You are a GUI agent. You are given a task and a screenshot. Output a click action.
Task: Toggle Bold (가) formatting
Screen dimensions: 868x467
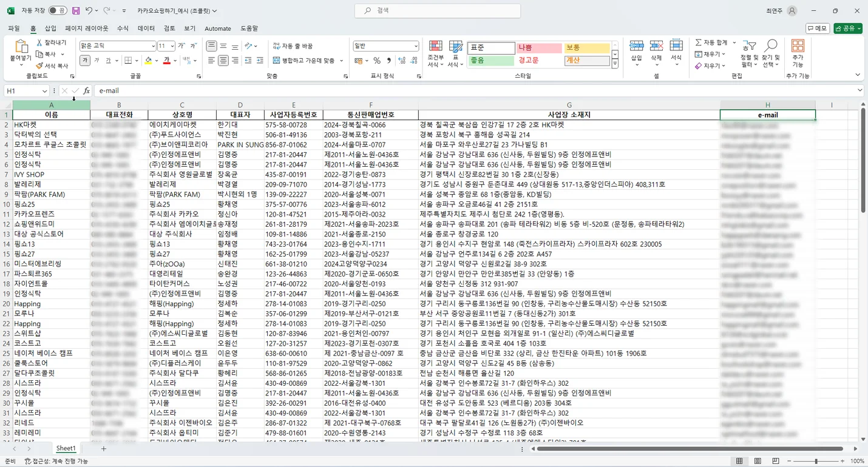[85, 61]
